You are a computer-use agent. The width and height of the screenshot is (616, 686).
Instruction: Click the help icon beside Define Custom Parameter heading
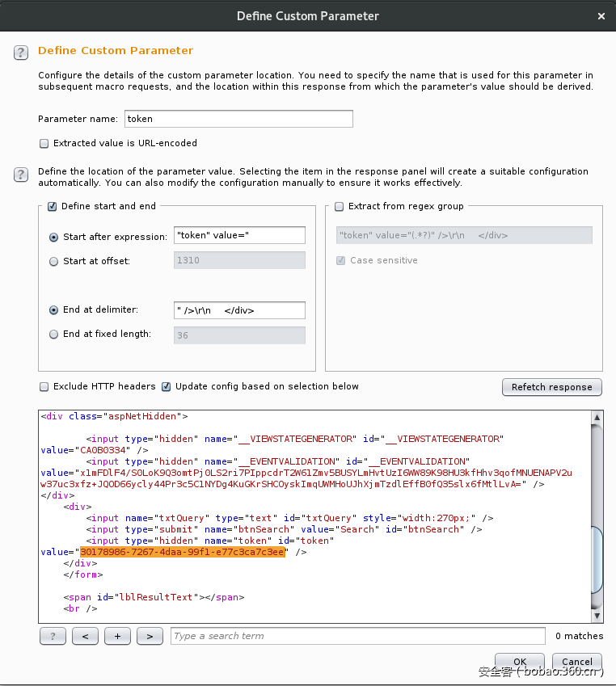[21, 53]
